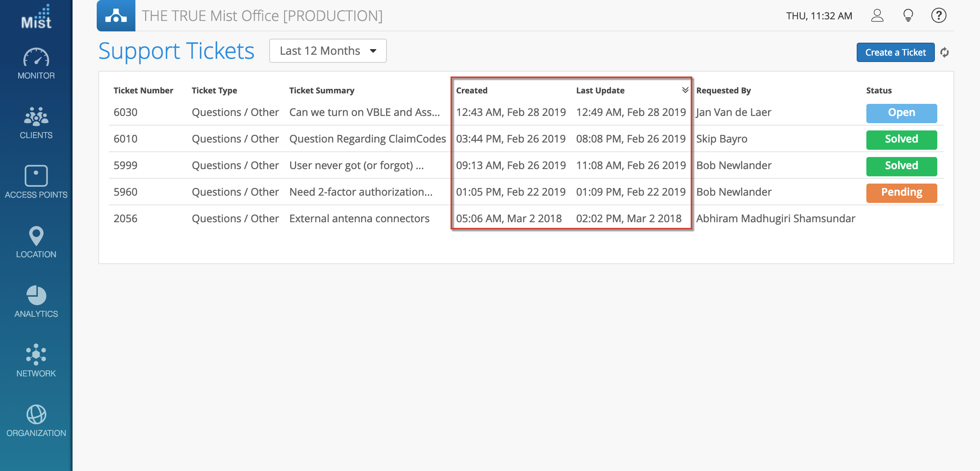Image resolution: width=980 pixels, height=471 pixels.
Task: Click the user account profile icon
Action: tap(877, 16)
